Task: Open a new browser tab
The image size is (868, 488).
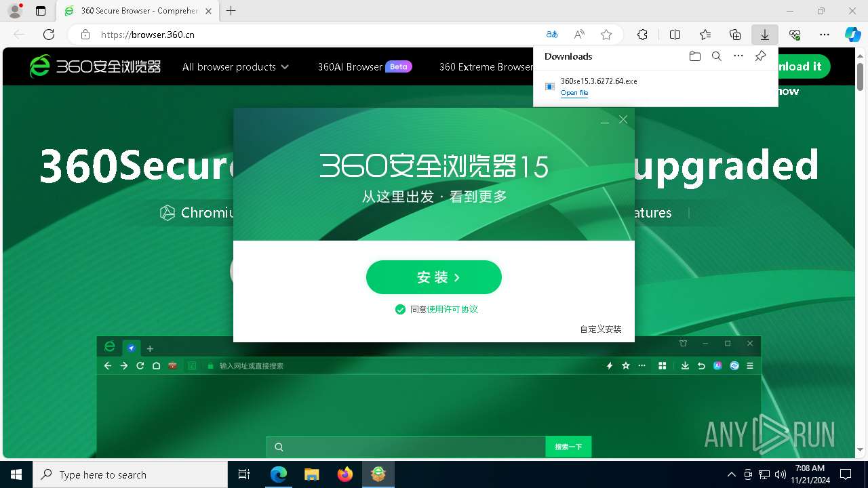Action: tap(231, 11)
